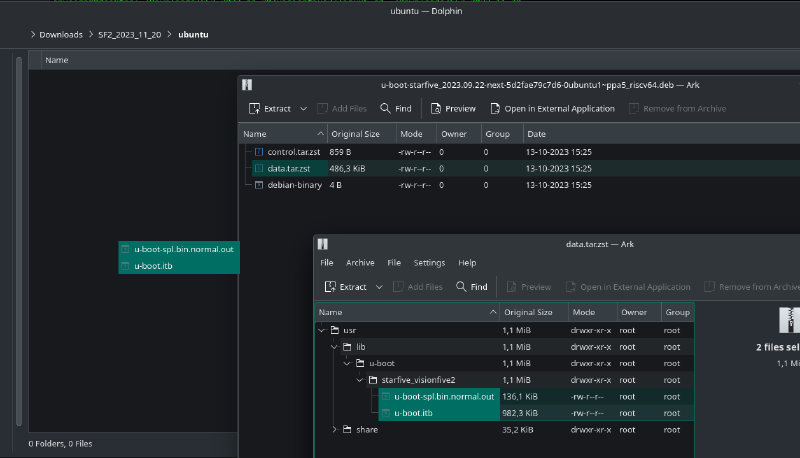The height and width of the screenshot is (458, 800).
Task: Open Extract dropdown arrow in data.tar.zst window
Action: coord(380,287)
